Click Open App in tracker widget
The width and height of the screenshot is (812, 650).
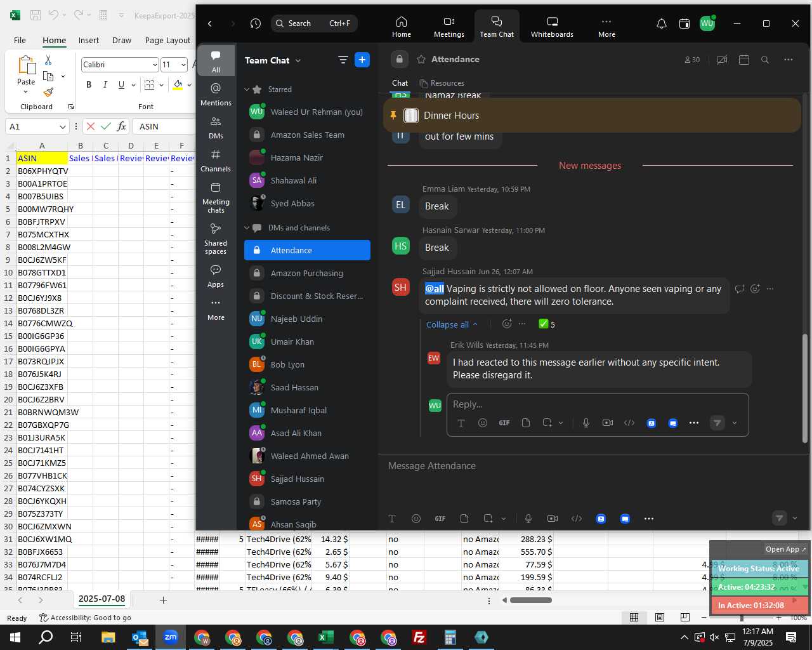[785, 549]
